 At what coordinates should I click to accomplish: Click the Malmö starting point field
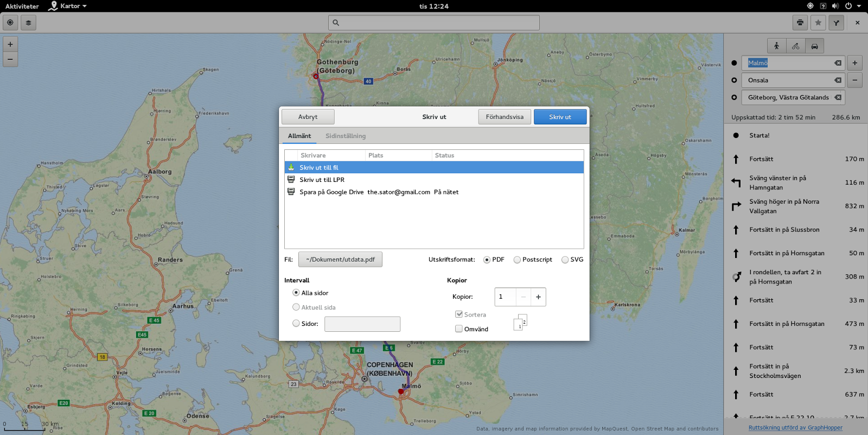794,63
